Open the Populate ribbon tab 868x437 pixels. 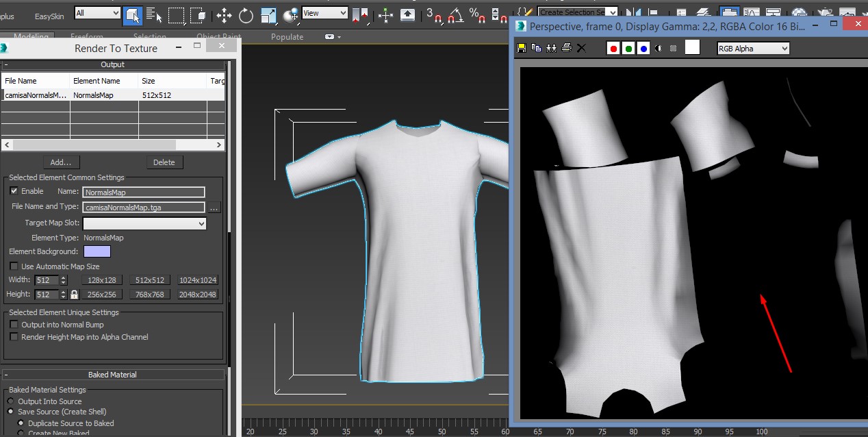(287, 36)
